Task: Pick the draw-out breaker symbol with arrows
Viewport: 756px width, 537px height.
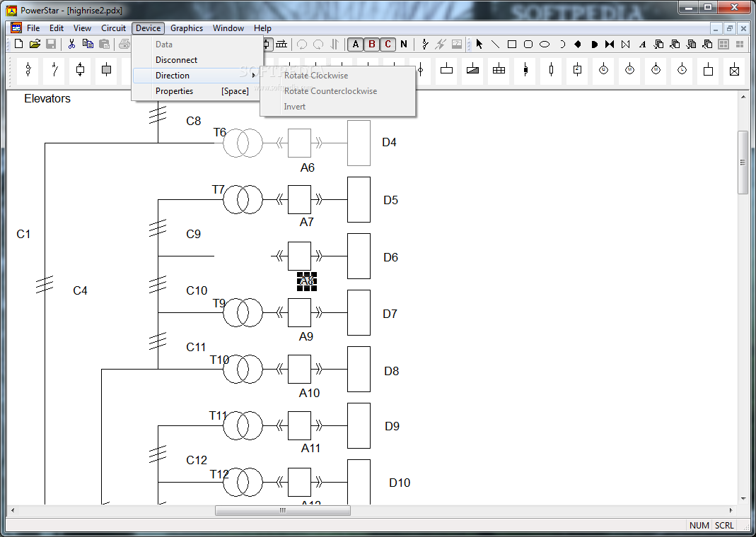Action: click(80, 71)
